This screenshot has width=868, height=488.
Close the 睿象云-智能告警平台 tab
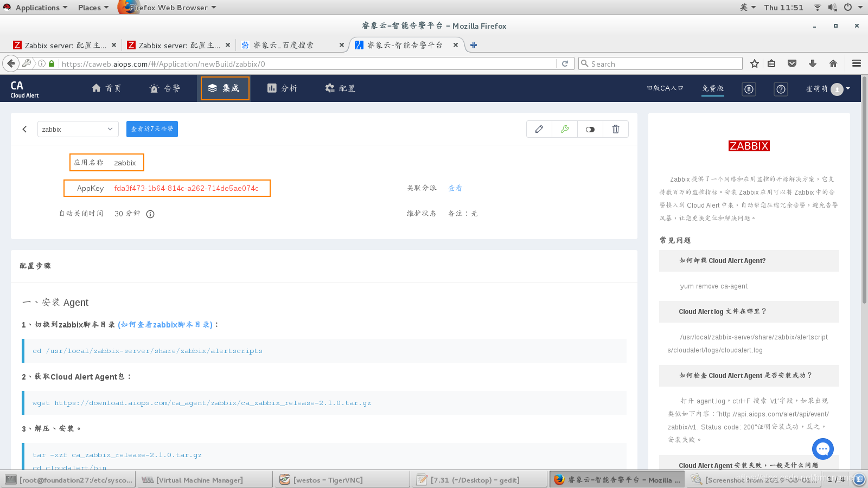(456, 45)
